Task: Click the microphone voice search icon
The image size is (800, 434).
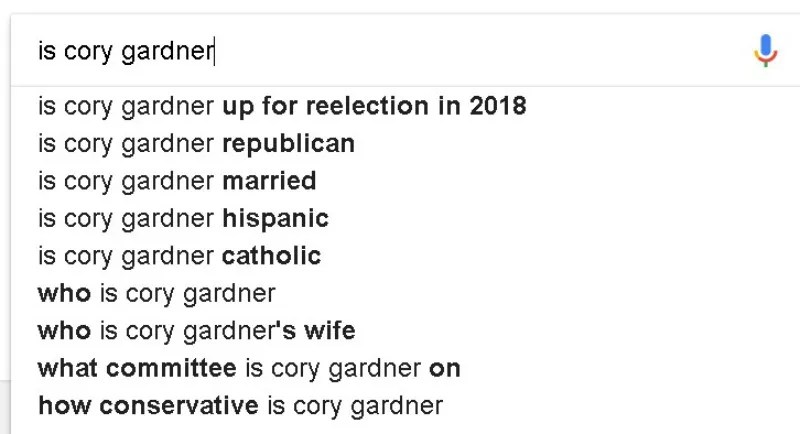Action: click(765, 50)
